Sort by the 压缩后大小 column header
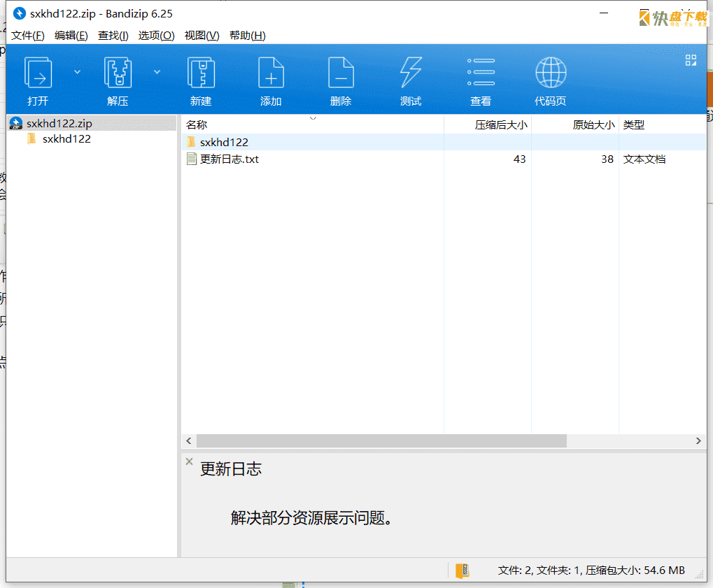713x588 pixels. 488,124
